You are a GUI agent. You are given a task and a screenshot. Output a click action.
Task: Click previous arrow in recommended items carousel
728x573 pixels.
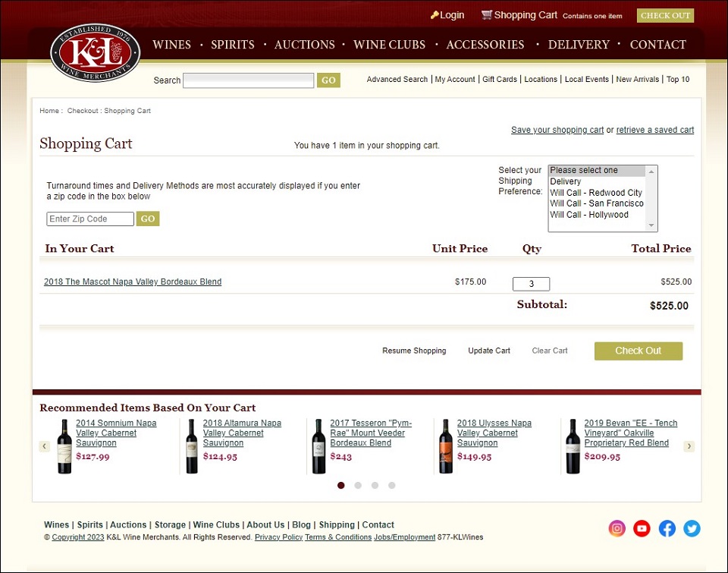(x=44, y=446)
